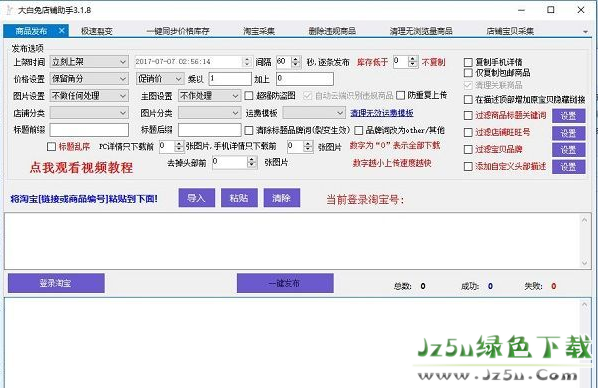Expand the 图片分类 dropdown
This screenshot has width=598, height=388.
click(209, 113)
